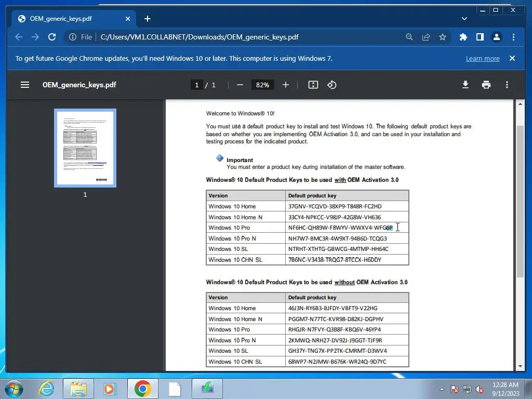Toggle the PDF sidebar hamburger menu

click(x=25, y=85)
